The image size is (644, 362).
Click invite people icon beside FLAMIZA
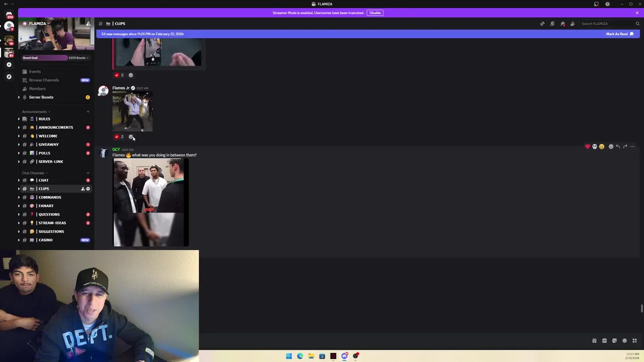[88, 24]
